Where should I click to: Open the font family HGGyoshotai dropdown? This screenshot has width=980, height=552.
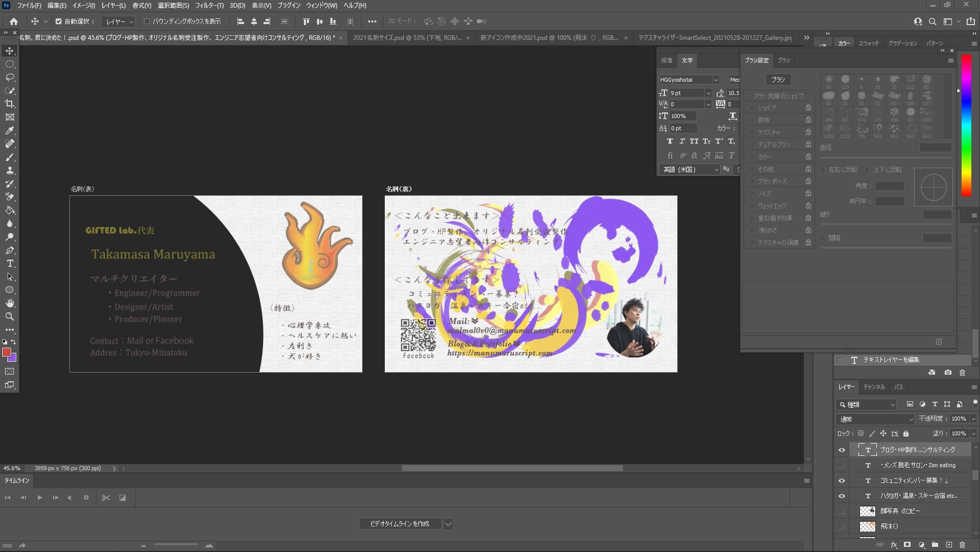(x=715, y=80)
